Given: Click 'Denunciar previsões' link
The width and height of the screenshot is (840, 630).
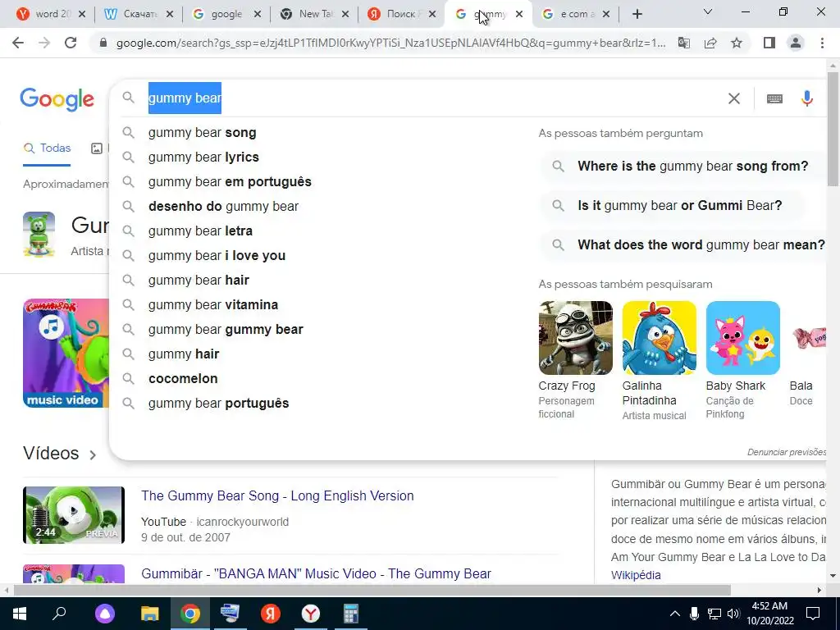Looking at the screenshot, I should click(787, 453).
